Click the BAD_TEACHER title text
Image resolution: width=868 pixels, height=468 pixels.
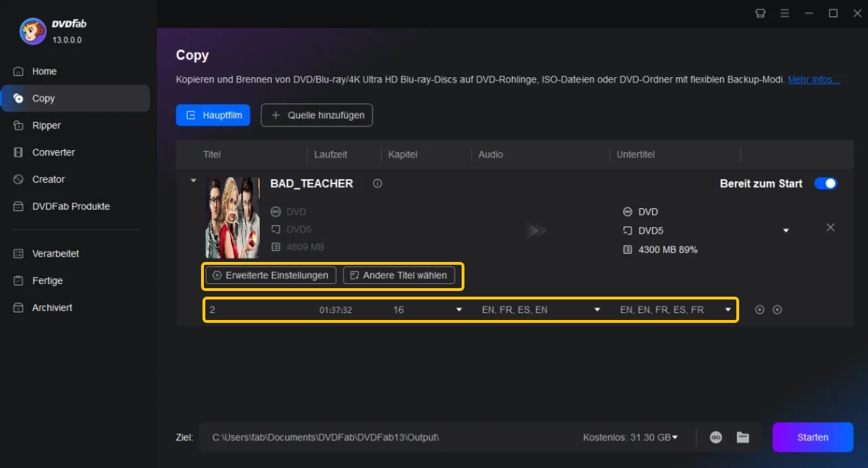(312, 183)
